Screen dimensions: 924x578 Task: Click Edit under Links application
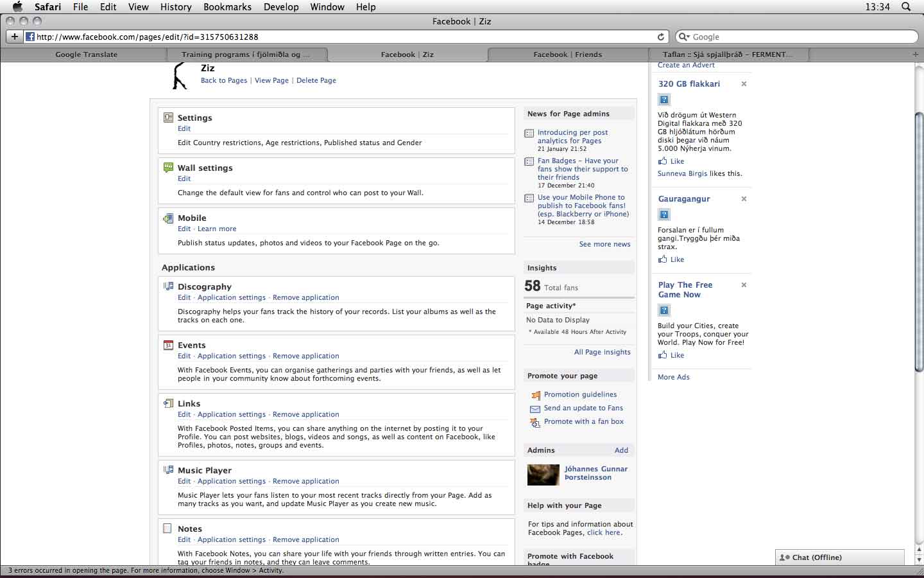[x=184, y=414]
